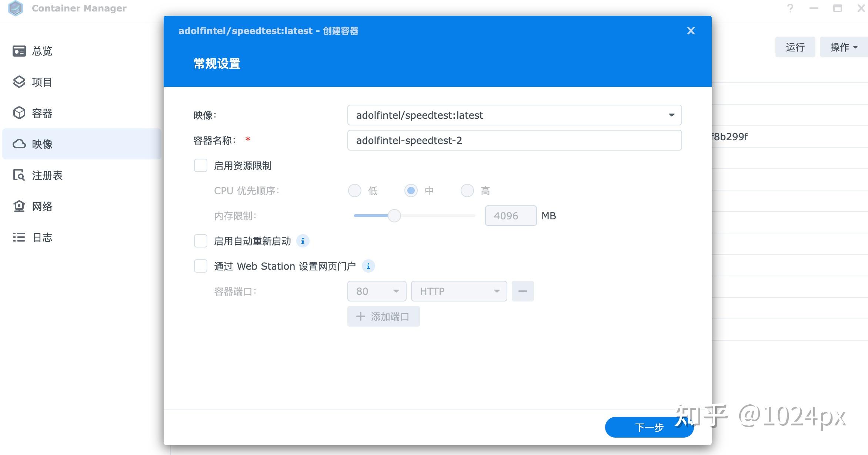
Task: Click the Log (日志) list icon
Action: (19, 237)
